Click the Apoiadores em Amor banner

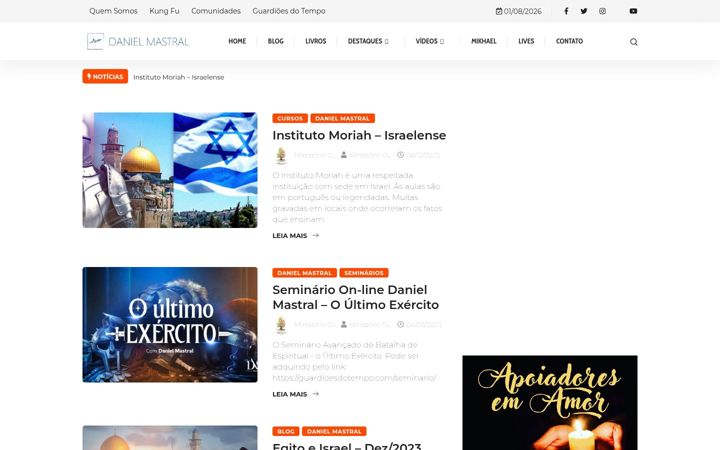pos(550,403)
